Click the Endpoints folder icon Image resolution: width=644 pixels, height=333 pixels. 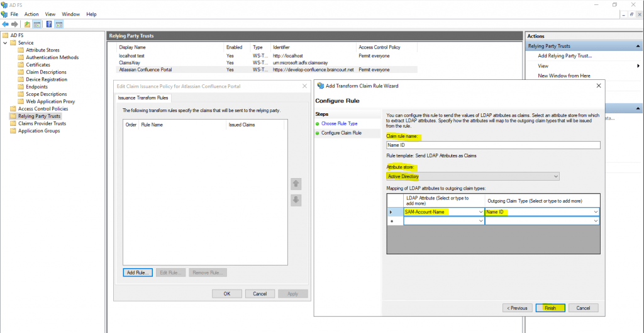21,87
